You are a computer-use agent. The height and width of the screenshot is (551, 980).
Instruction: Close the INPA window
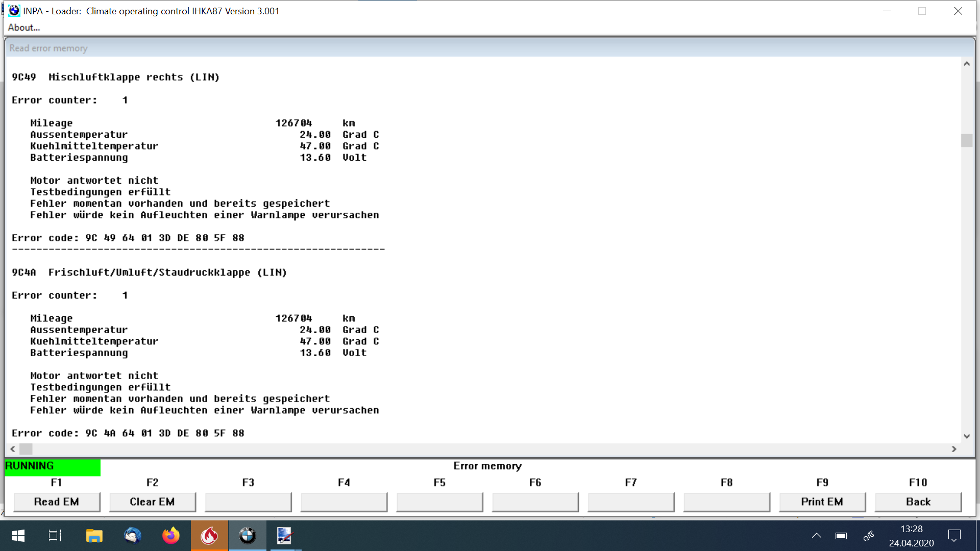pos(958,11)
